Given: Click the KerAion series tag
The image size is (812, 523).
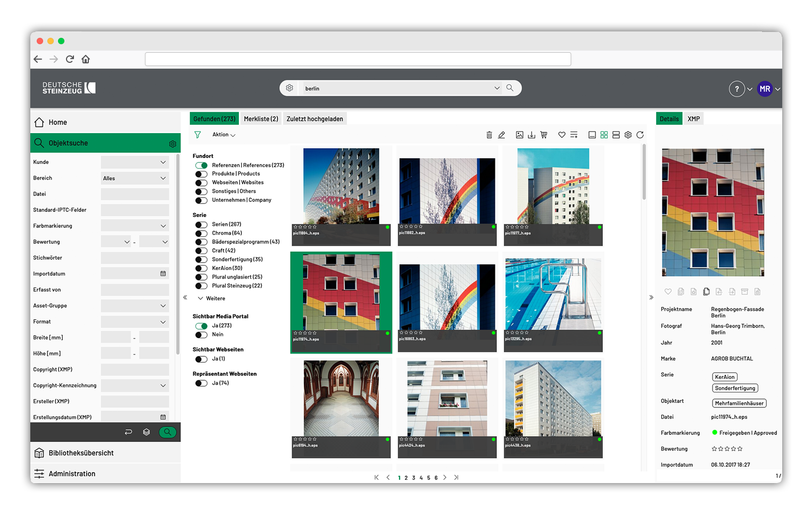Looking at the screenshot, I should pyautogui.click(x=725, y=377).
